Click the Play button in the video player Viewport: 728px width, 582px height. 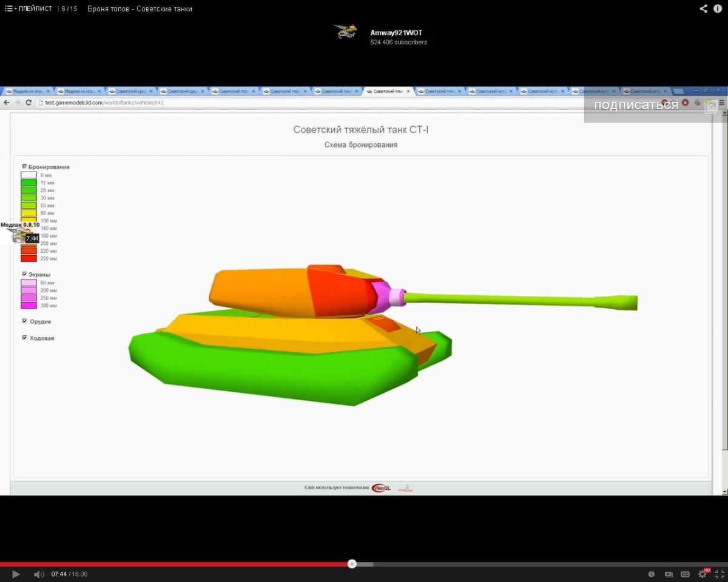pos(16,574)
